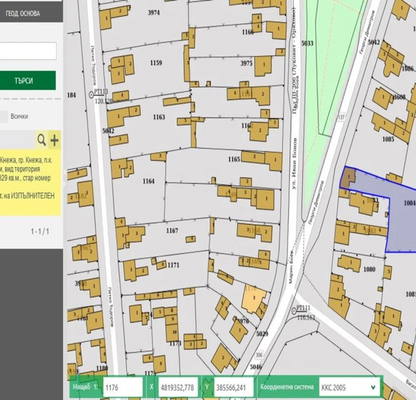Select the geodetic point marker labeled 110.563
Screen dimensions: 416x400
pyautogui.click(x=294, y=310)
